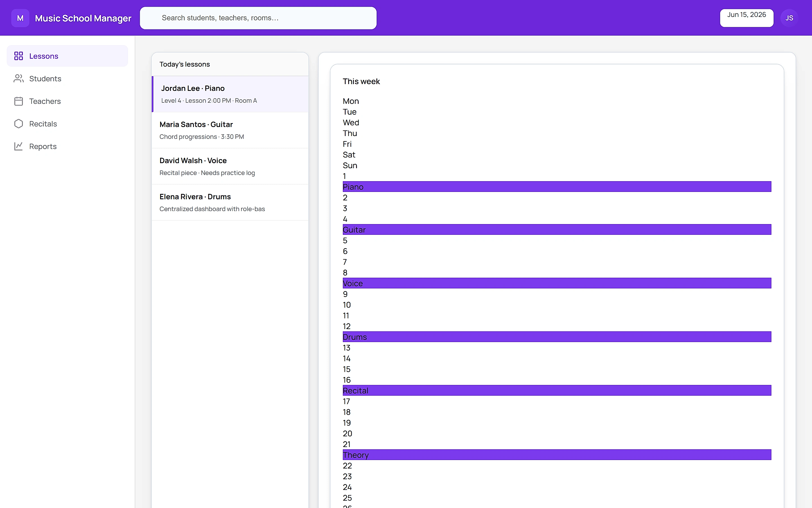Open Reports from the sidebar

click(67, 146)
